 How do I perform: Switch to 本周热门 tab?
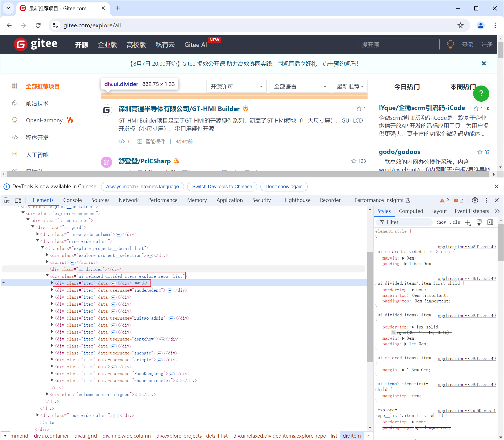point(463,87)
